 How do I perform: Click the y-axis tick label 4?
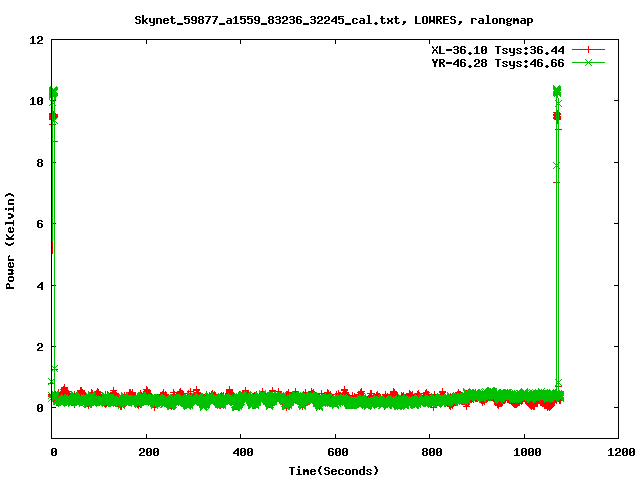pyautogui.click(x=40, y=286)
